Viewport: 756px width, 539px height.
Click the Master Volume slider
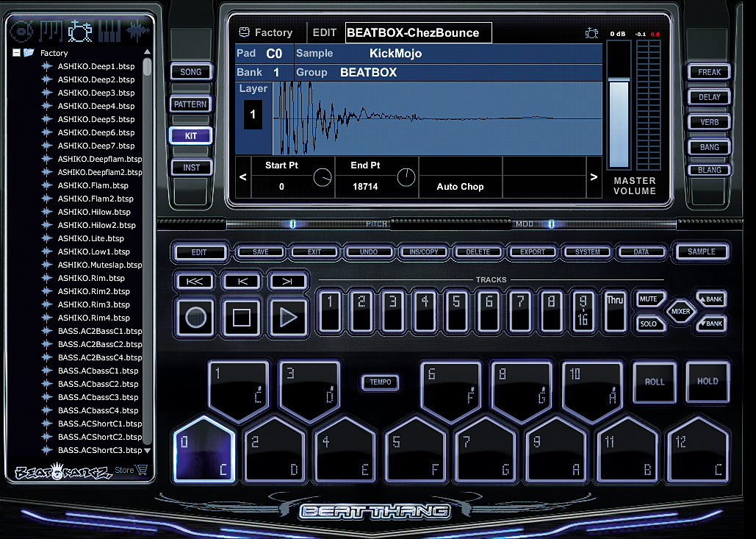tap(619, 103)
